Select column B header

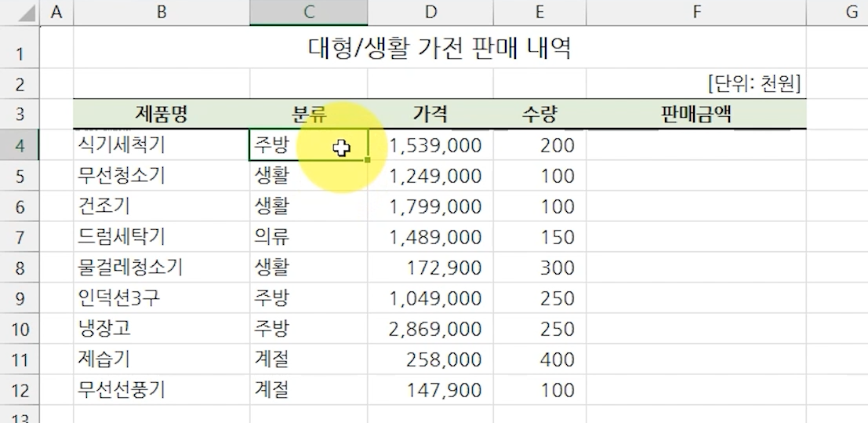coord(161,13)
